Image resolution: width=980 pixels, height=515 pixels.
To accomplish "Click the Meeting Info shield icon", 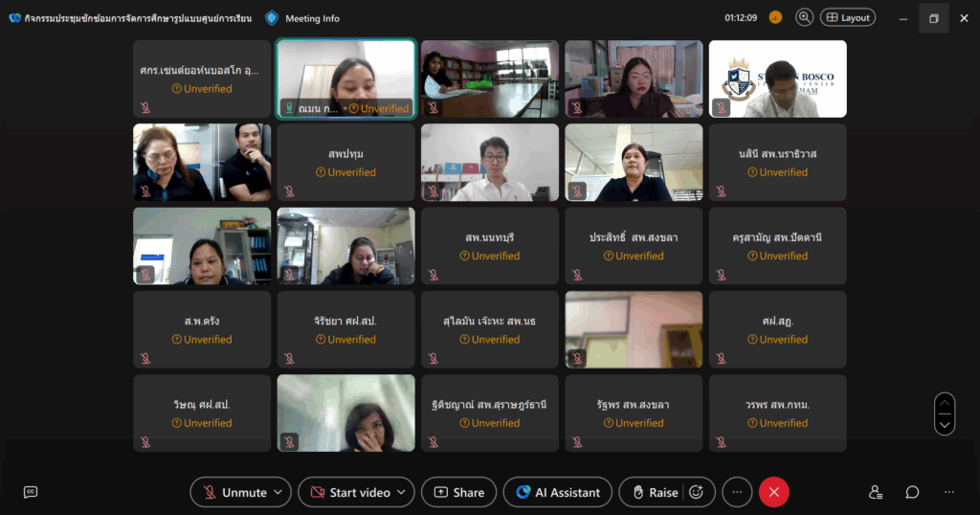I will 272,17.
